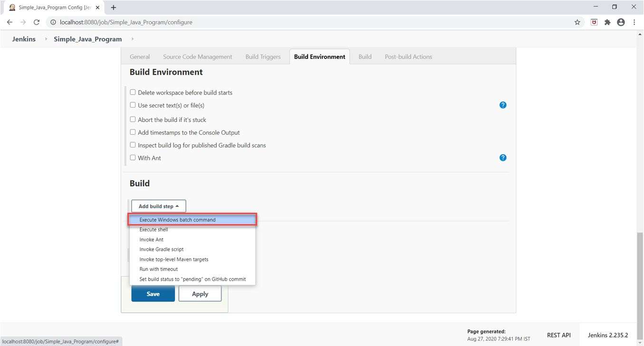The width and height of the screenshot is (644, 346).
Task: Switch to the General tab
Action: [x=140, y=57]
